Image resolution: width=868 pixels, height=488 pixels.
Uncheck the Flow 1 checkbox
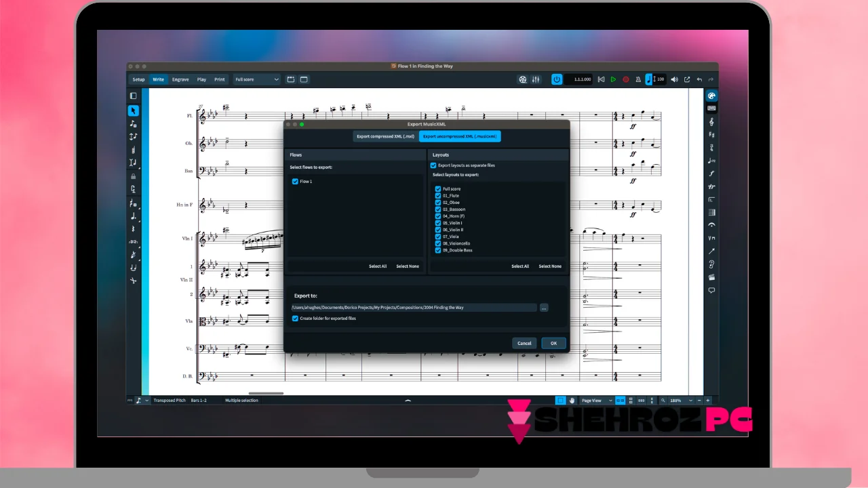tap(295, 182)
